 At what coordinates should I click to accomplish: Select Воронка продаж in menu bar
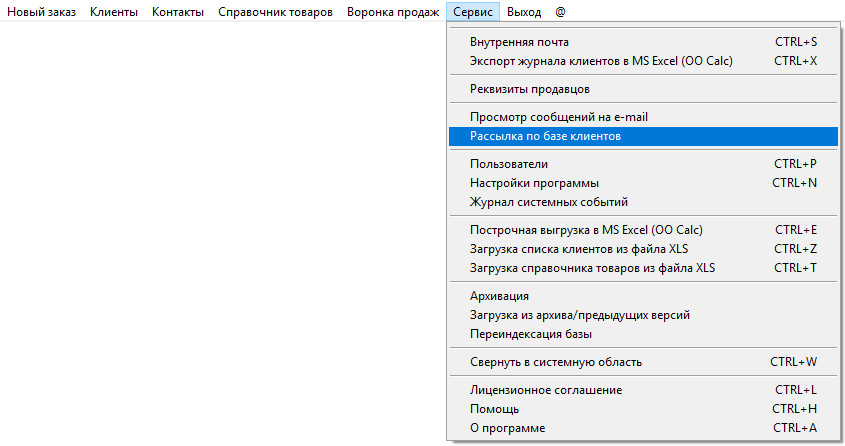point(393,12)
